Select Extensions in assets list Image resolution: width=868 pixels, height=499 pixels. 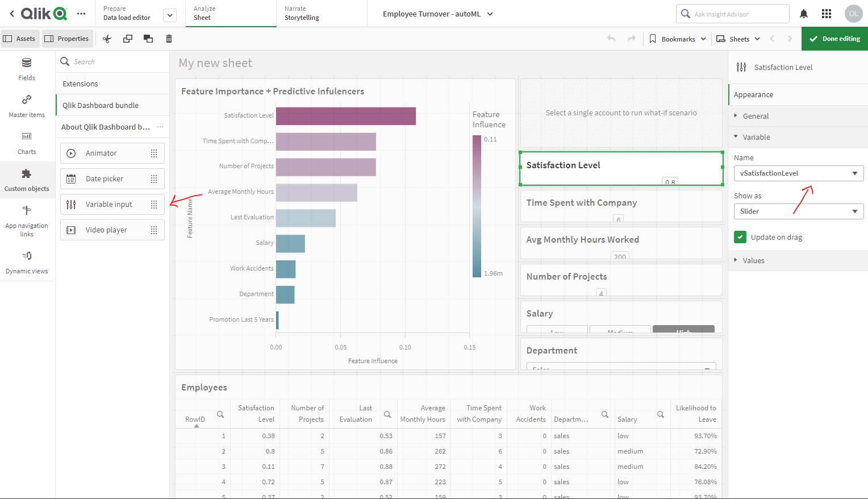pos(112,84)
